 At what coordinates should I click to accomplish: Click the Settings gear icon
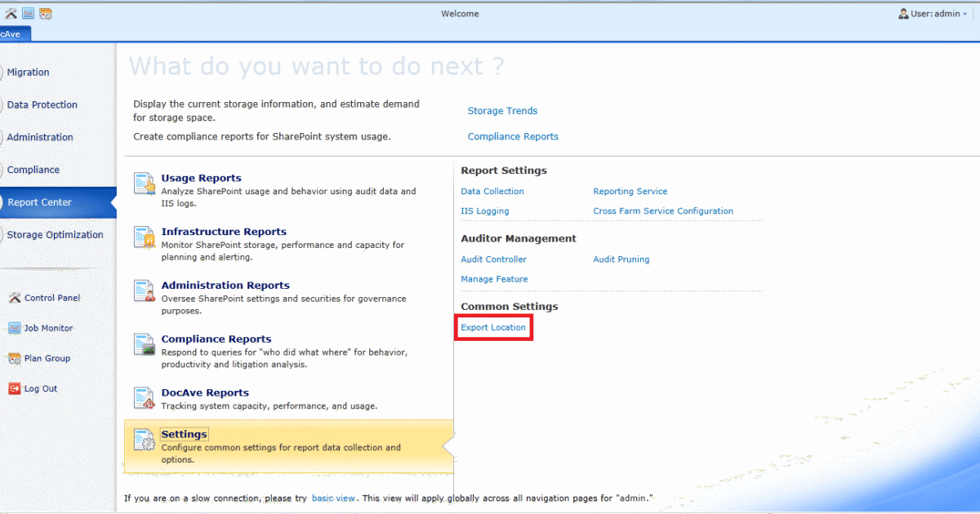[145, 442]
